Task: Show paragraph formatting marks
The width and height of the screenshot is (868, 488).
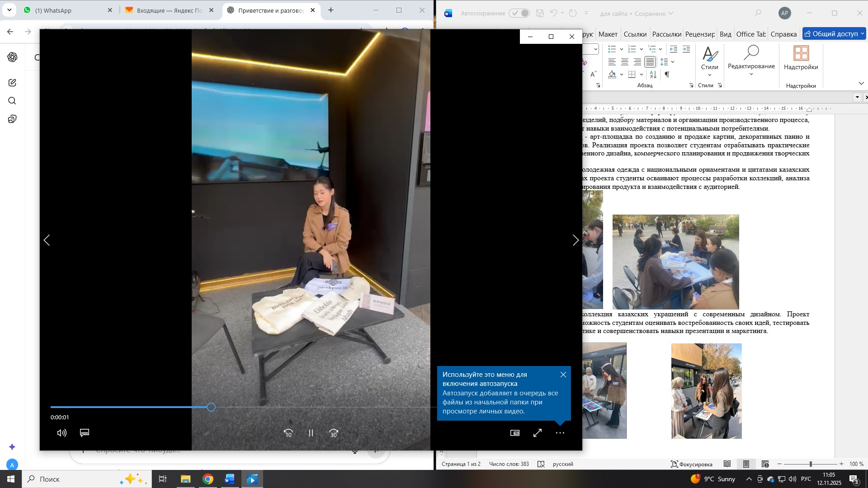Action: 667,75
